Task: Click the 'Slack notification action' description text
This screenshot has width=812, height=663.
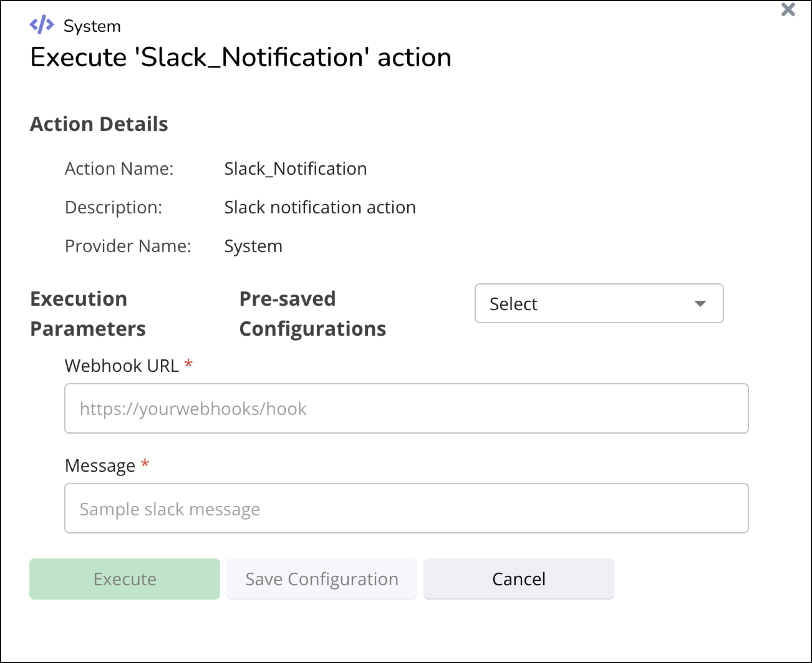Action: pos(319,208)
